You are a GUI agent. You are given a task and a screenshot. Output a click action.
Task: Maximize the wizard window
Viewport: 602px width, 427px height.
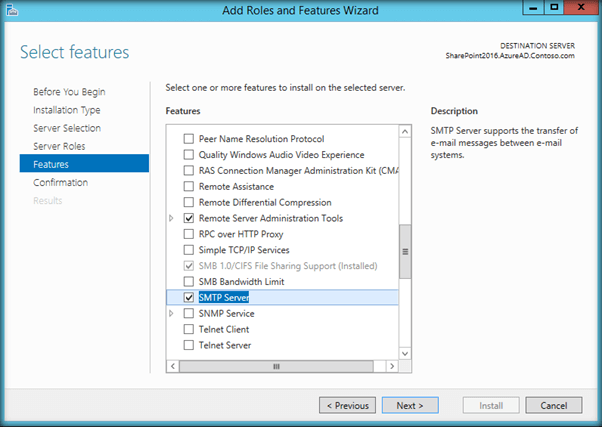[x=552, y=10]
